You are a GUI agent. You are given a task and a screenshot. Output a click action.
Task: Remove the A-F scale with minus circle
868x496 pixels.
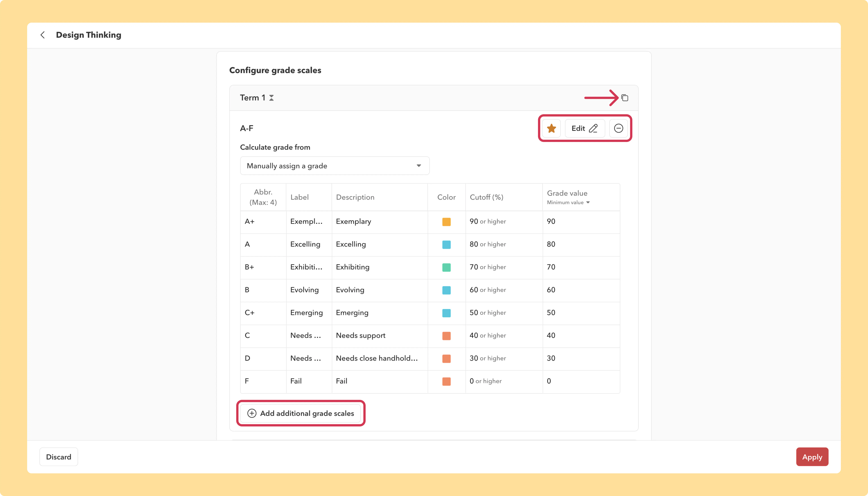pyautogui.click(x=619, y=128)
